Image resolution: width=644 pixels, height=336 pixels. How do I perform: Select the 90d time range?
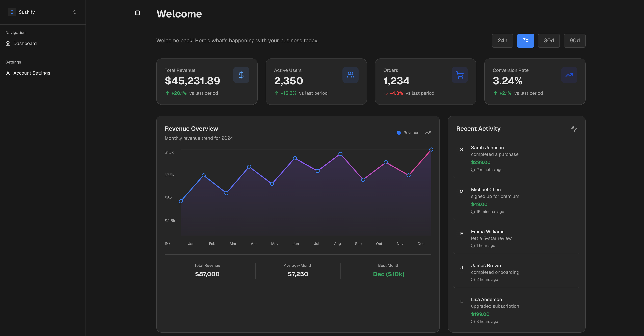click(x=574, y=40)
